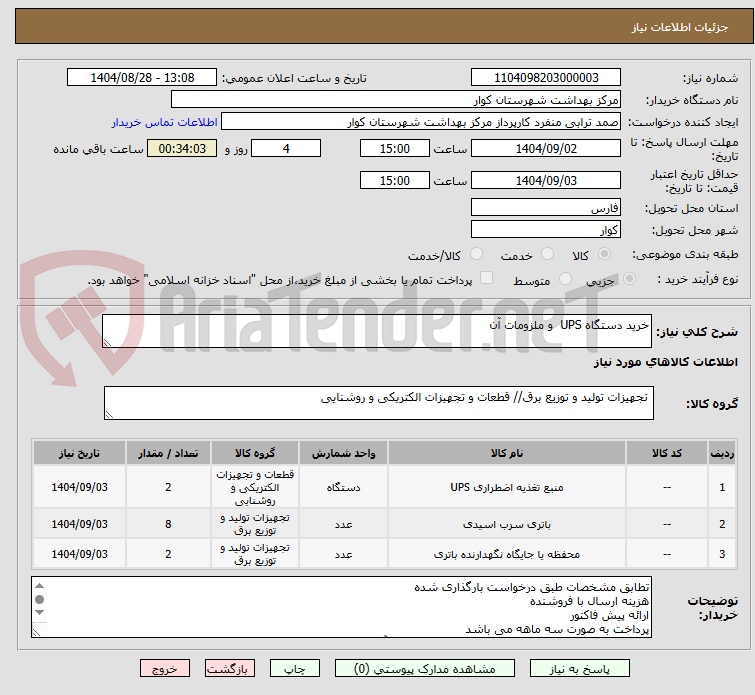Click row 'محفظه یا جایگاه نگهدارنده باتری'

384,554
